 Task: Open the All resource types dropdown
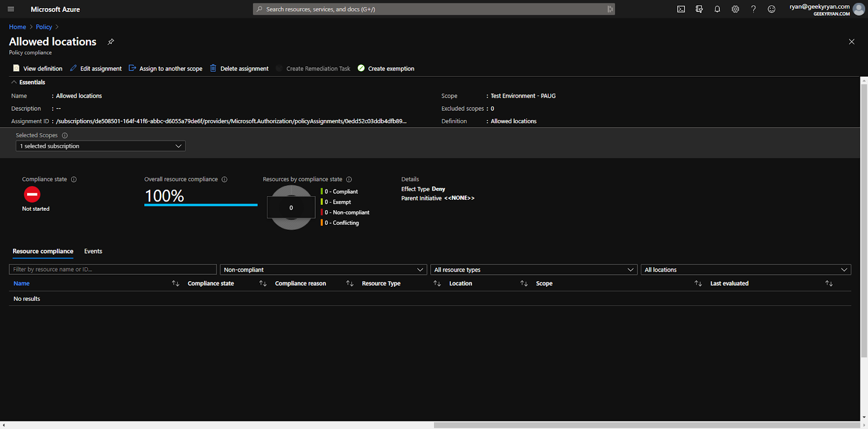point(534,269)
